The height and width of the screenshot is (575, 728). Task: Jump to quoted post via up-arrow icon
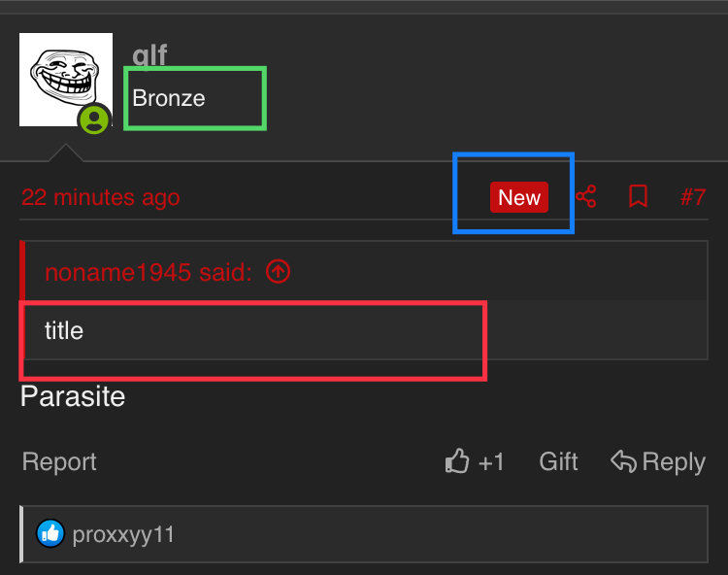coord(279,271)
